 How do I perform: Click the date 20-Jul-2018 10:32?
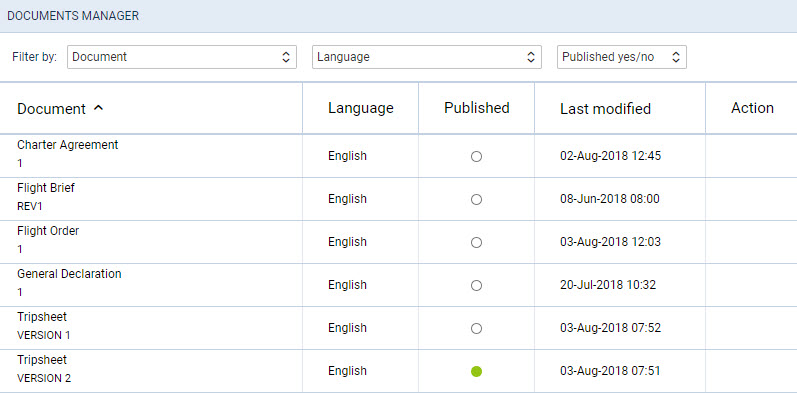608,285
